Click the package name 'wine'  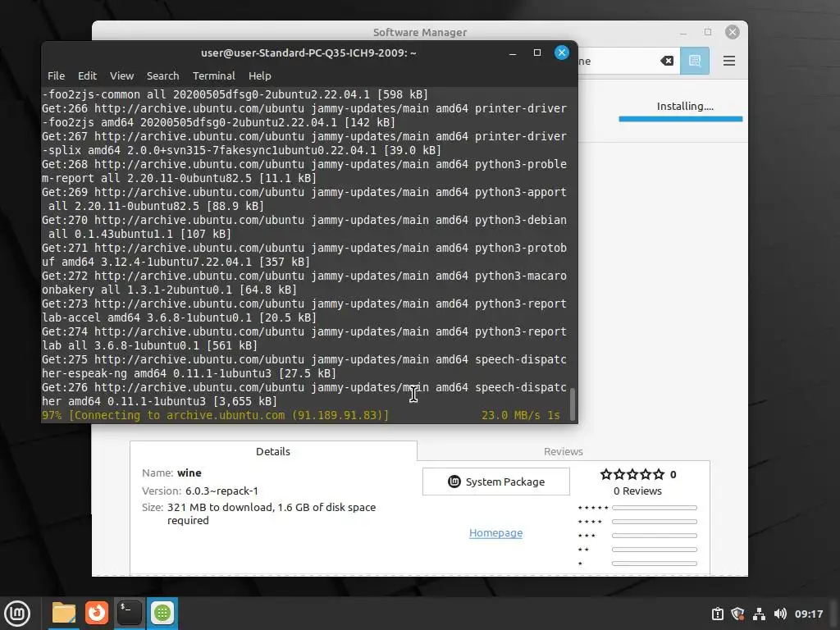[x=189, y=472]
